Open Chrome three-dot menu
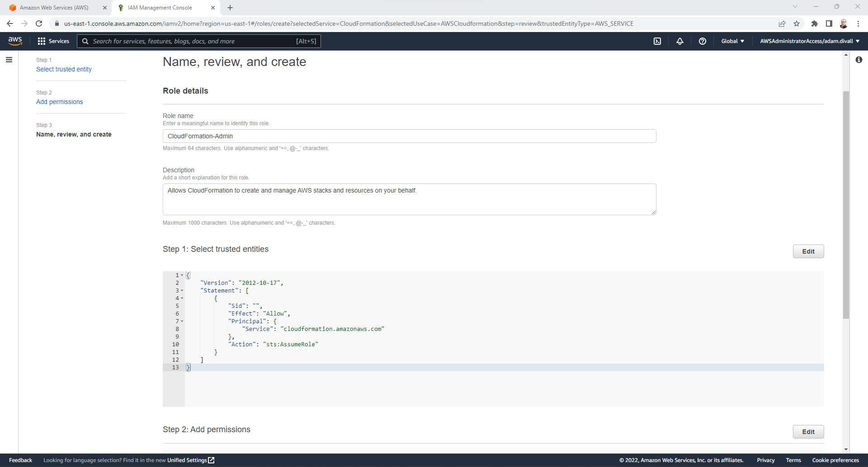This screenshot has height=467, width=868. (x=858, y=24)
